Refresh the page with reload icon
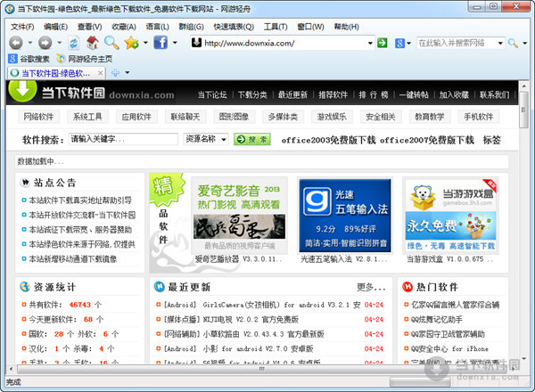The width and height of the screenshot is (535, 392). [x=74, y=43]
